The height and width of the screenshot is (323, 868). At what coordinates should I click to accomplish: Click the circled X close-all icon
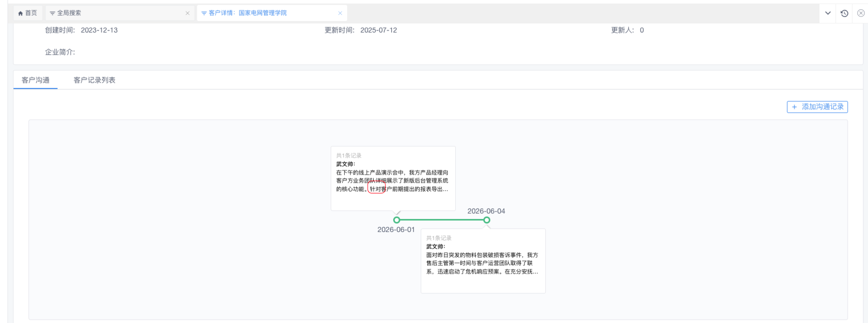[x=860, y=13]
